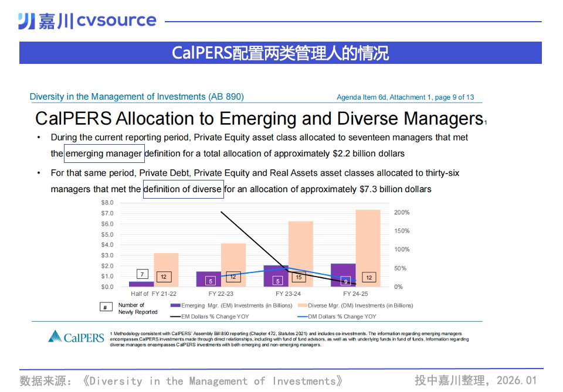Click the cvsource logo icon

(x=26, y=21)
